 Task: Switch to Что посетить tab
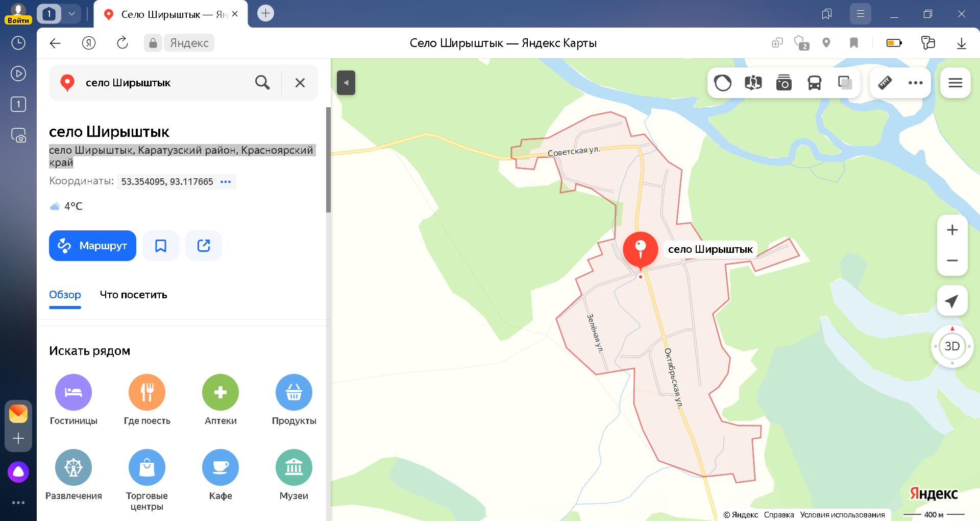[x=134, y=295]
